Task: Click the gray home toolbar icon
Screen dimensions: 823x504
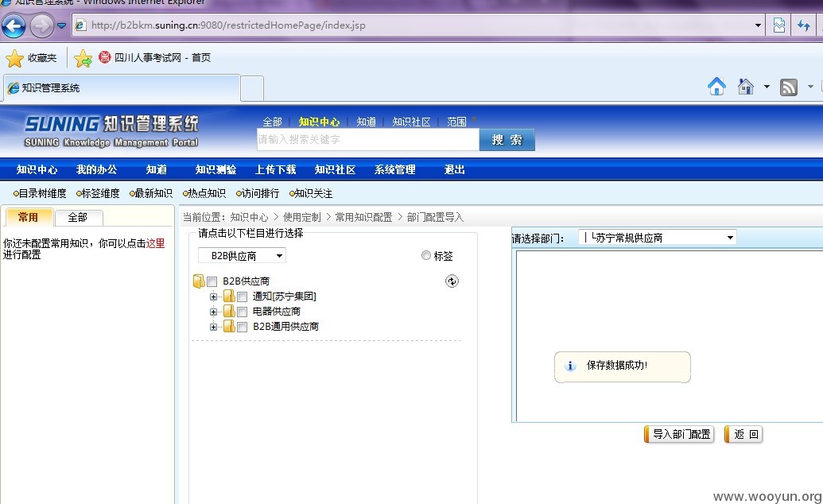Action: [745, 86]
